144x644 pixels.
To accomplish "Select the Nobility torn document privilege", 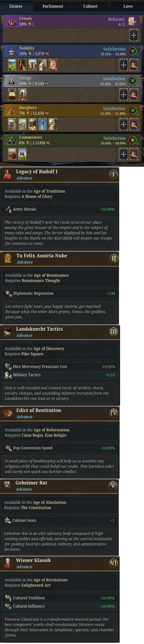I will click(53, 65).
